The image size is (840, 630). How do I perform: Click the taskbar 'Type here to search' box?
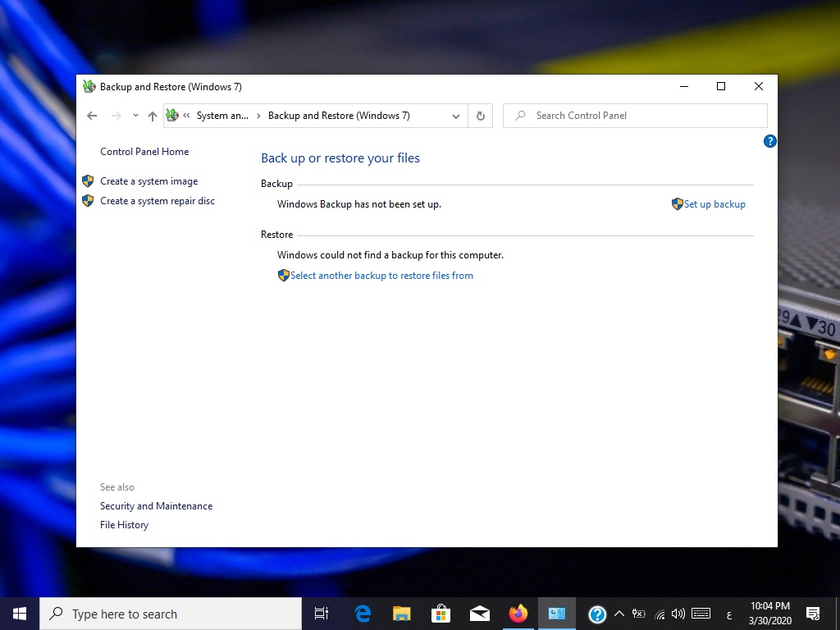pyautogui.click(x=171, y=614)
